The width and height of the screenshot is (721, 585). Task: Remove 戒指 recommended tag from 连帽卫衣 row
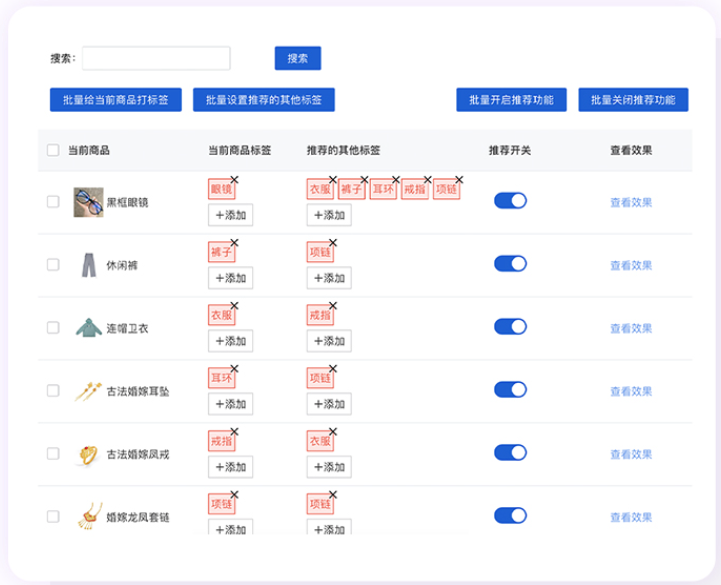pyautogui.click(x=333, y=306)
